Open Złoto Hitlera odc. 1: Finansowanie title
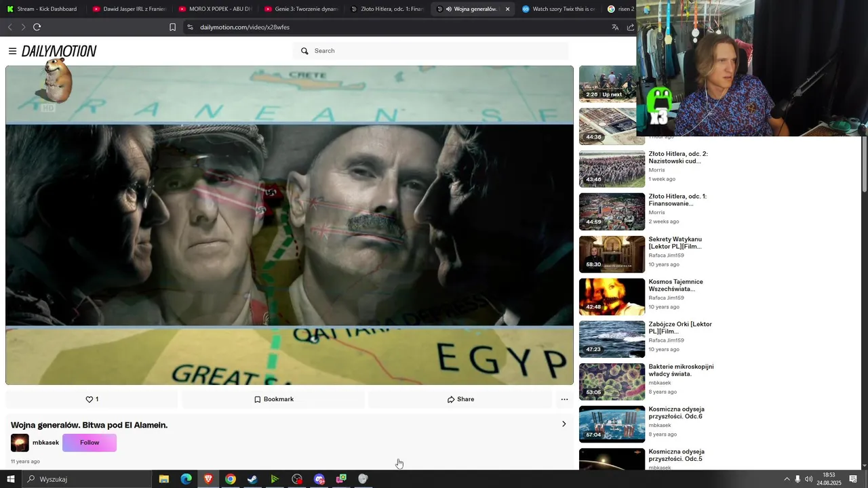The image size is (868, 488). point(677,200)
